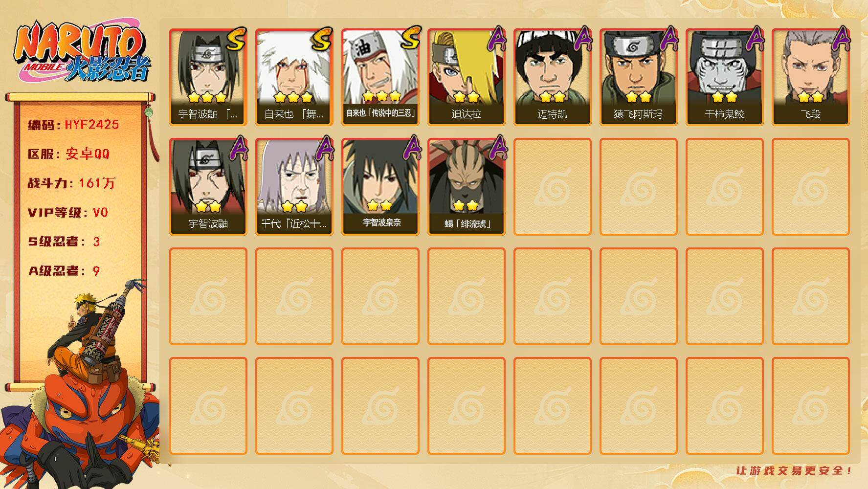Click the S rank badge on 自来也「舞...」 card
Image resolution: width=868 pixels, height=489 pixels.
322,39
